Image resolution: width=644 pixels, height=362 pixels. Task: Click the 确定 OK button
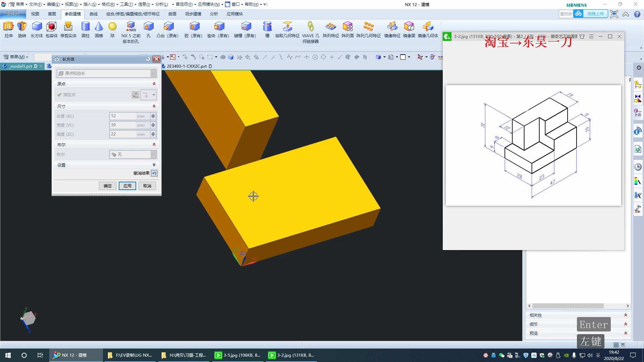tap(107, 186)
